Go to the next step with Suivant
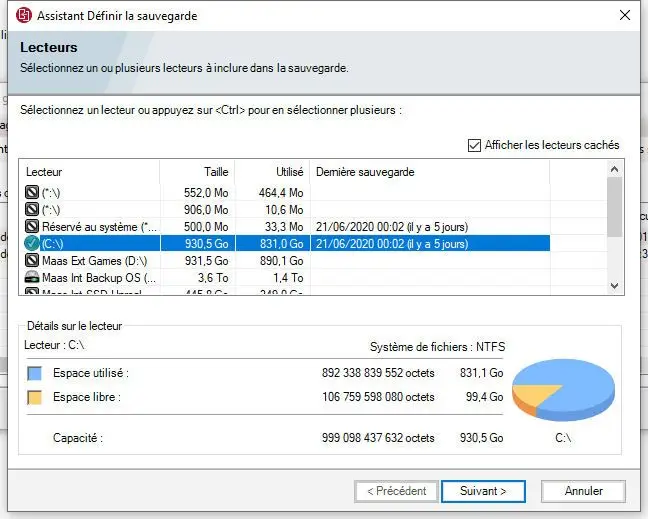The width and height of the screenshot is (648, 519). click(x=483, y=491)
